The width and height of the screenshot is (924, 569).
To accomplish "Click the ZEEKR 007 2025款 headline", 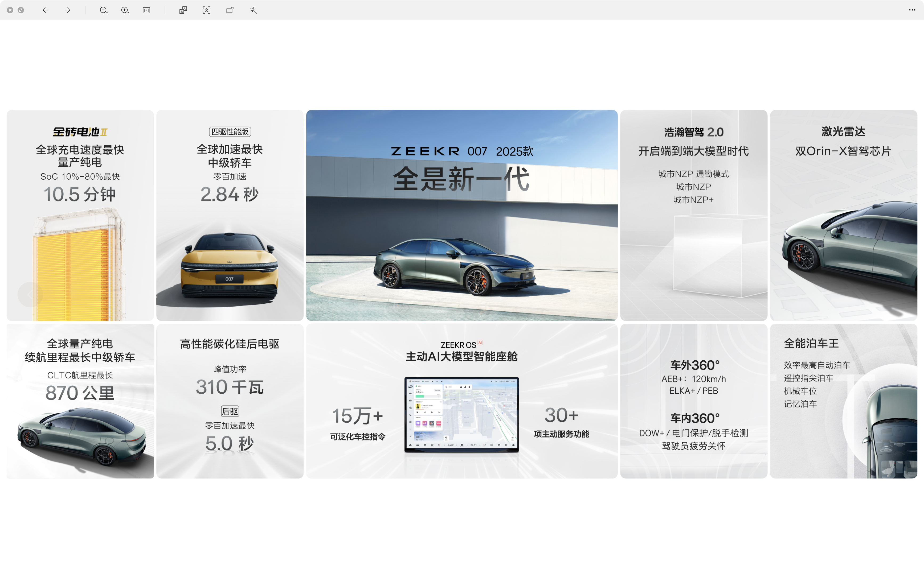I will (x=462, y=151).
